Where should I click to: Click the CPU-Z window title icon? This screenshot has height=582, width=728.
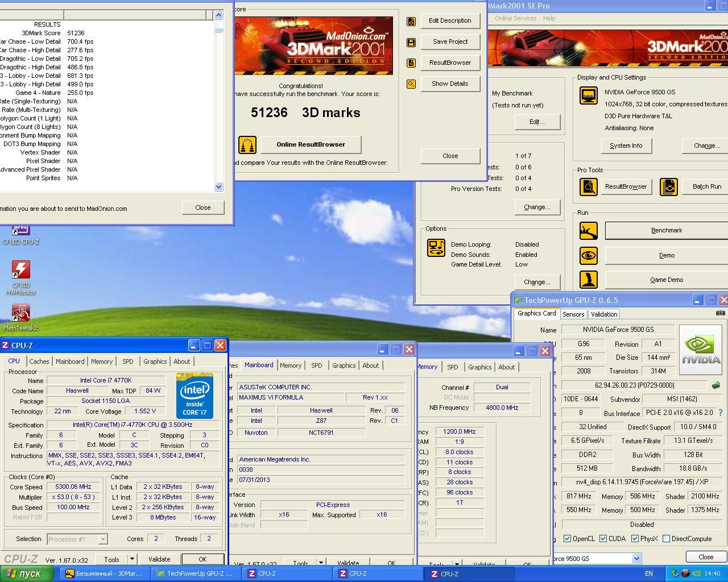coord(5,345)
